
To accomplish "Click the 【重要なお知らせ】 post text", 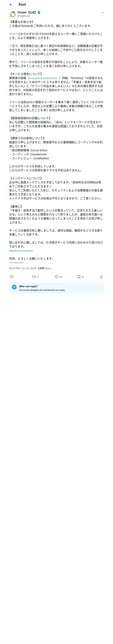I will click(22, 22).
